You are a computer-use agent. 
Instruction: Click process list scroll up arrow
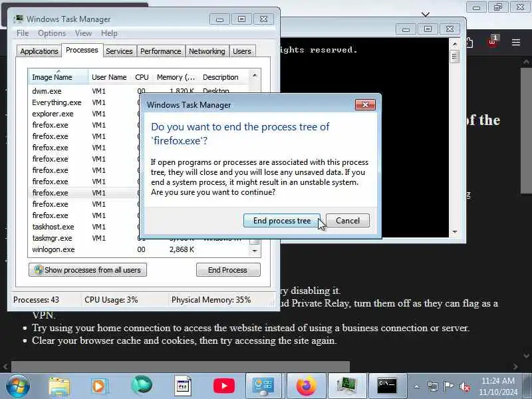[x=255, y=75]
